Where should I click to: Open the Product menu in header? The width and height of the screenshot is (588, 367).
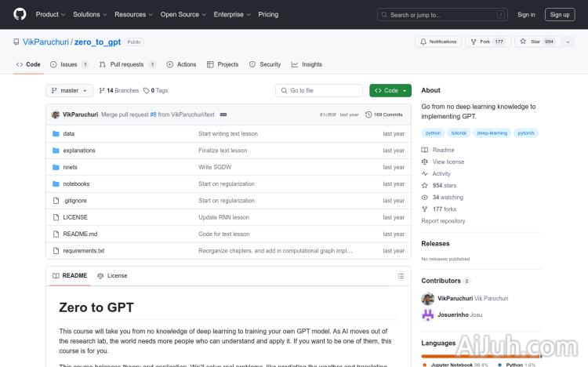50,14
